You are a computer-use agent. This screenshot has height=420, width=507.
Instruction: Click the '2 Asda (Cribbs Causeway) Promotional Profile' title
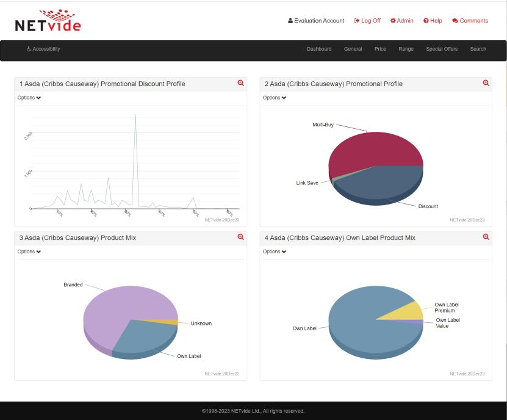coord(333,84)
